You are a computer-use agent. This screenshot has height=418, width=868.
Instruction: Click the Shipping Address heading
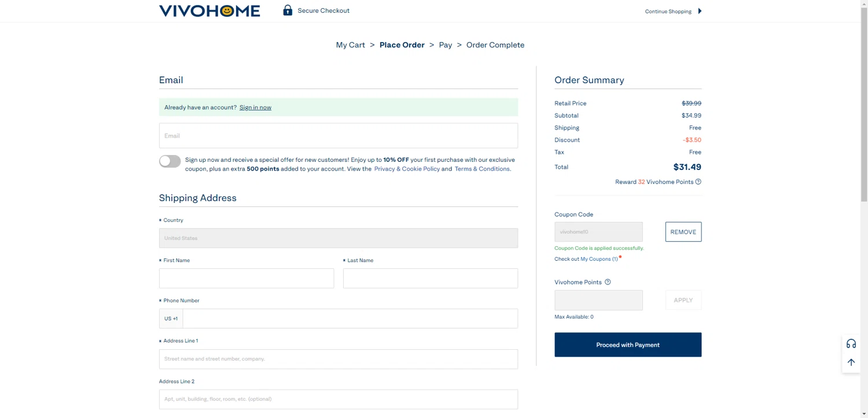[198, 198]
